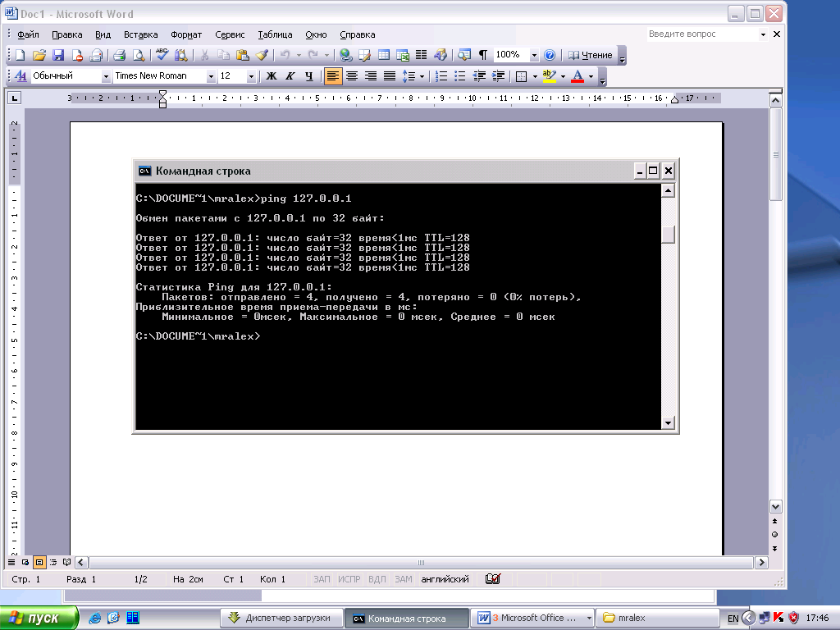Create a bulleted list

click(459, 76)
